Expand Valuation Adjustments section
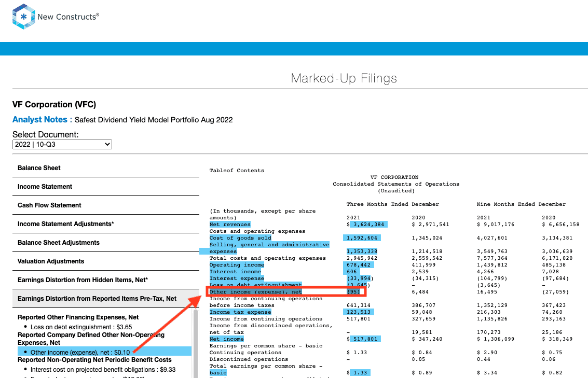Screen dimensions: 588x378 (106, 261)
